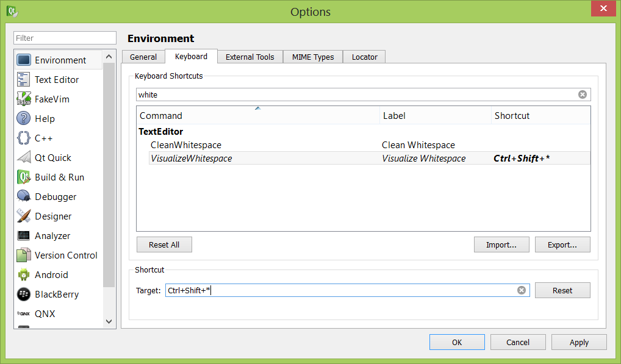This screenshot has height=364, width=621.
Task: Switch to the General tab
Action: pyautogui.click(x=143, y=57)
